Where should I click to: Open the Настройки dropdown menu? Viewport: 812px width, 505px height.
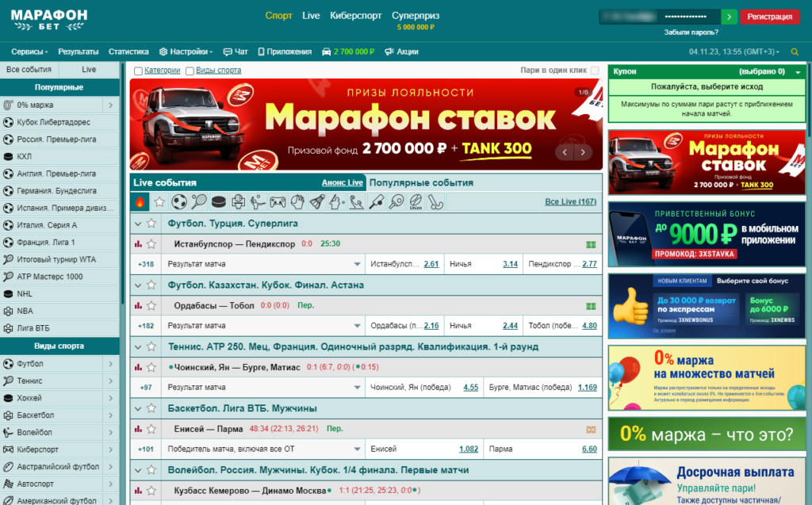point(186,52)
